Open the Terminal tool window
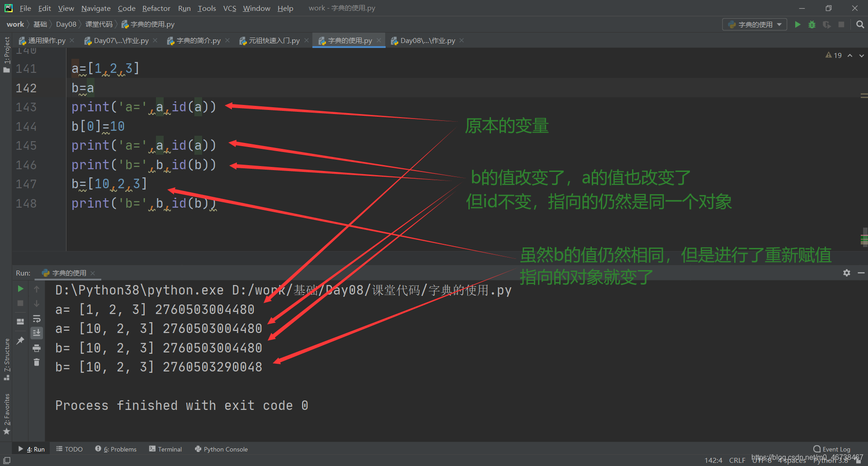The image size is (868, 466). tap(165, 449)
